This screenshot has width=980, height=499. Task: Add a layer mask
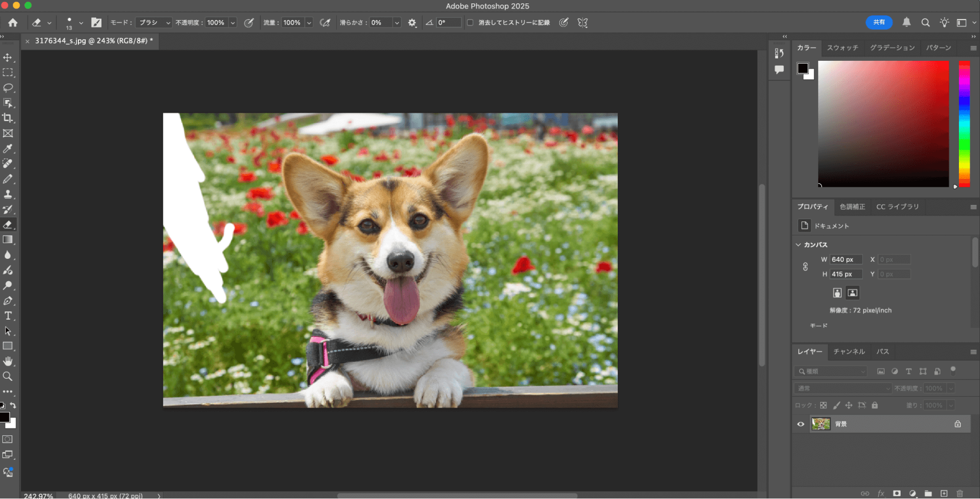(897, 493)
